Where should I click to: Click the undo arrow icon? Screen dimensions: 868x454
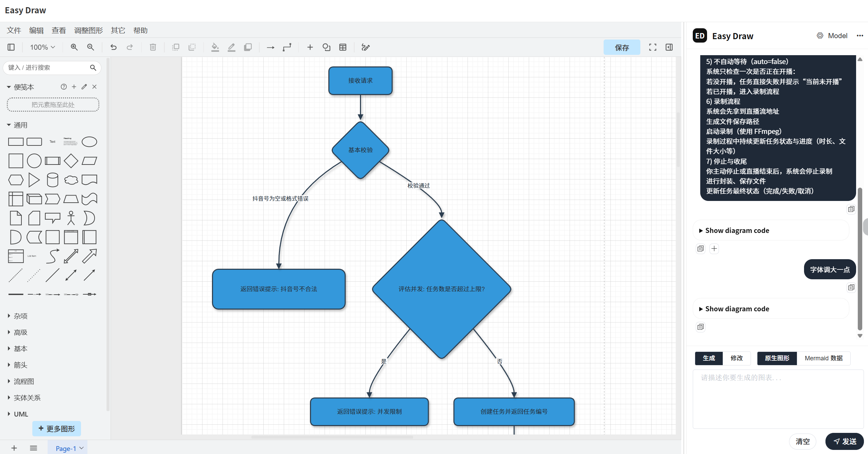tap(114, 47)
